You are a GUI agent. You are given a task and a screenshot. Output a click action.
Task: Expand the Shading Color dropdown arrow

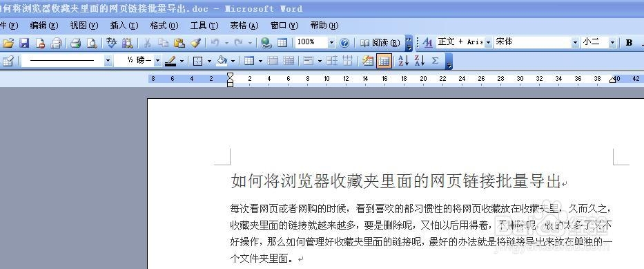click(x=233, y=62)
